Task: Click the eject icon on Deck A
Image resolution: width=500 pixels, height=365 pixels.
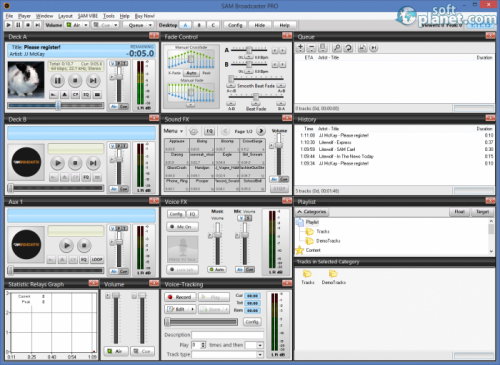Action: [x=64, y=95]
